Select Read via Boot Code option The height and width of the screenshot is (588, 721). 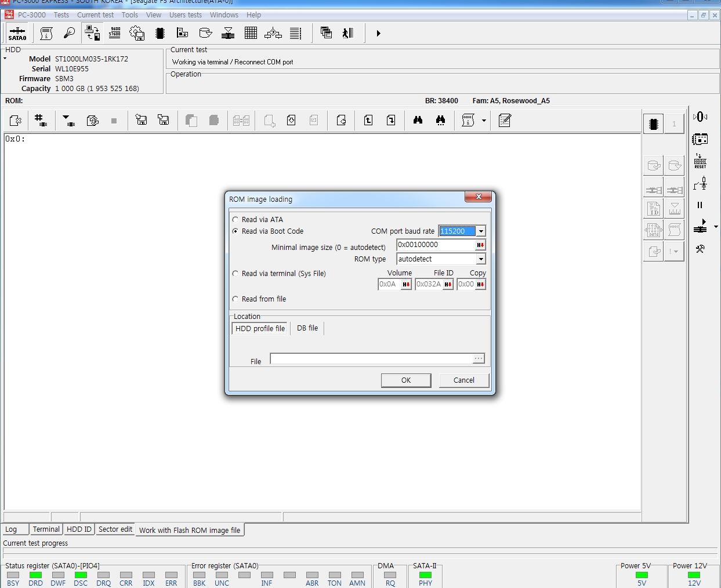point(235,231)
